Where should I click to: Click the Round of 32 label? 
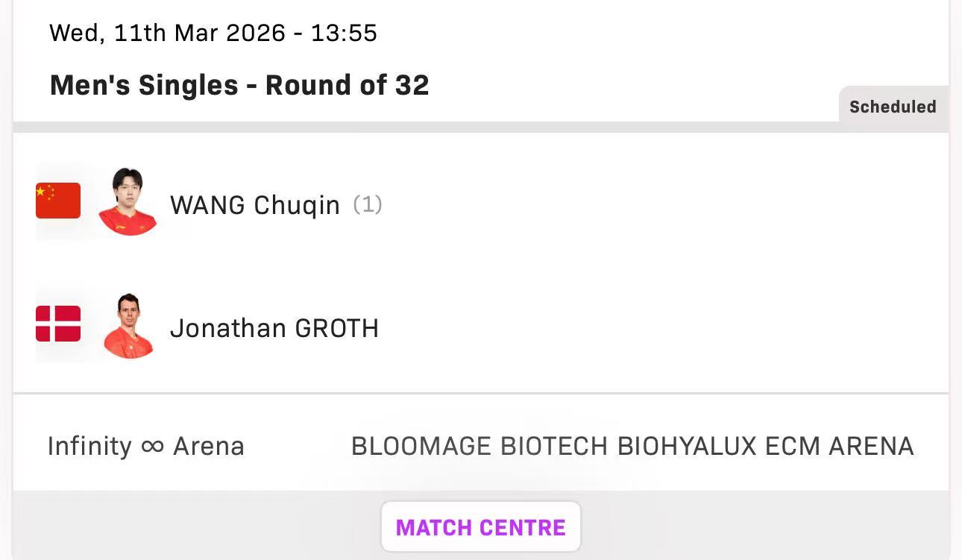click(347, 85)
